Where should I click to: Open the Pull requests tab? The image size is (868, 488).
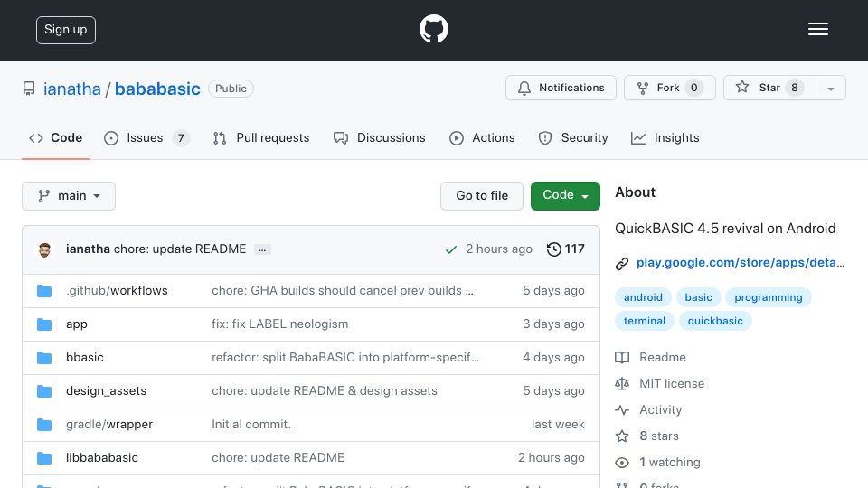(x=261, y=137)
